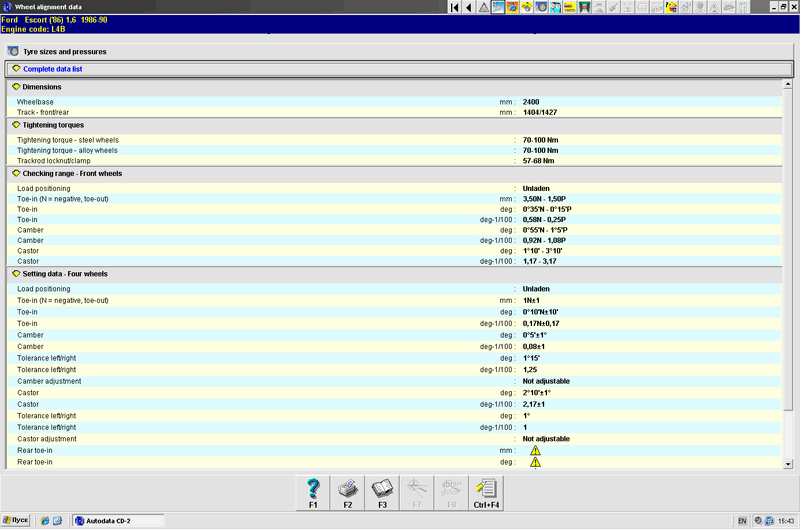Open the warning triangle toolbar icon

[x=483, y=7]
